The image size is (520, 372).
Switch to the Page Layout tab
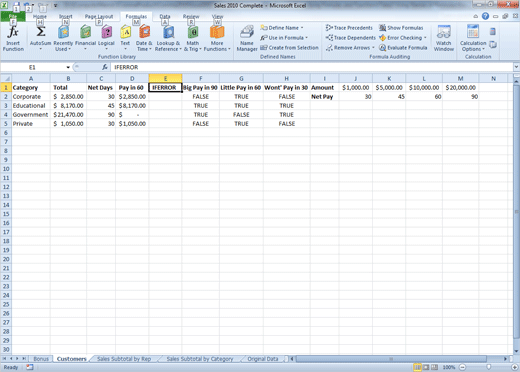(99, 16)
